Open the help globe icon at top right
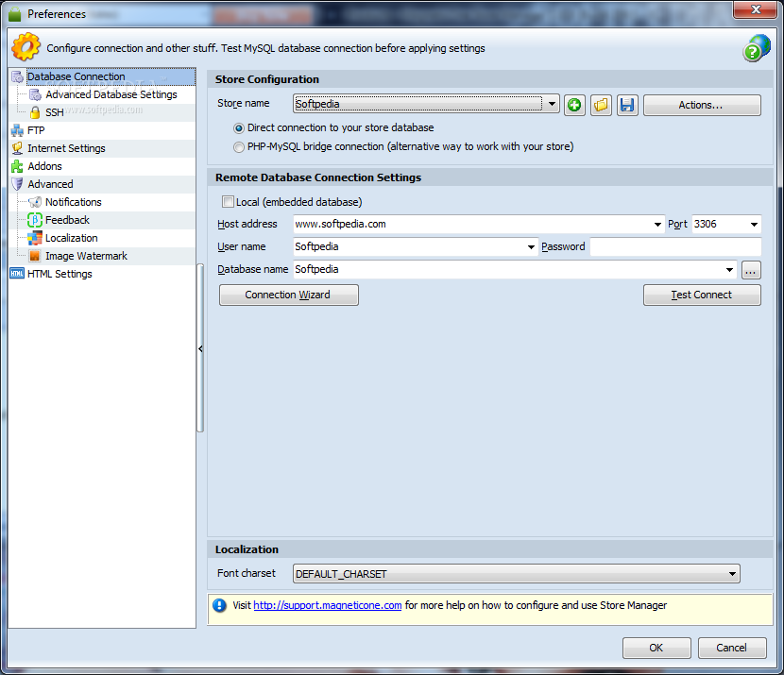 coord(757,48)
